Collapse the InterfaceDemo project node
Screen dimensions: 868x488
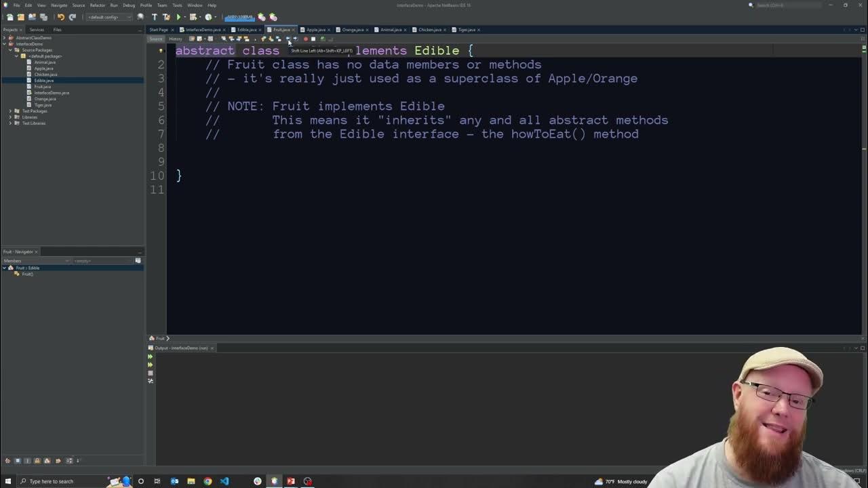tap(4, 44)
